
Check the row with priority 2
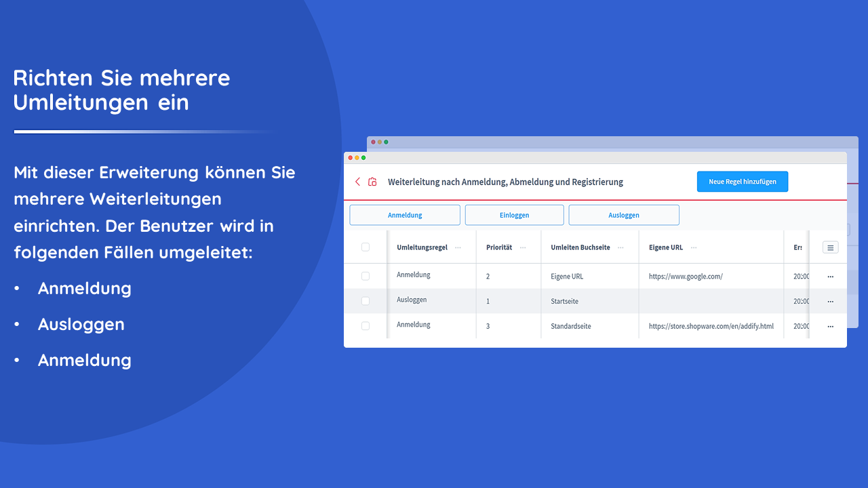click(366, 276)
